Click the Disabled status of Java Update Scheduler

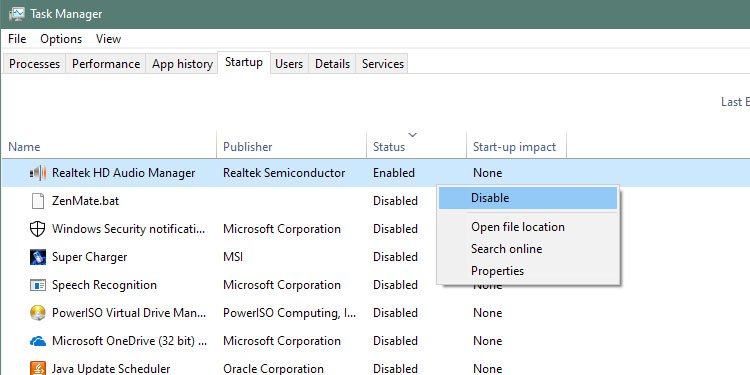pyautogui.click(x=396, y=369)
